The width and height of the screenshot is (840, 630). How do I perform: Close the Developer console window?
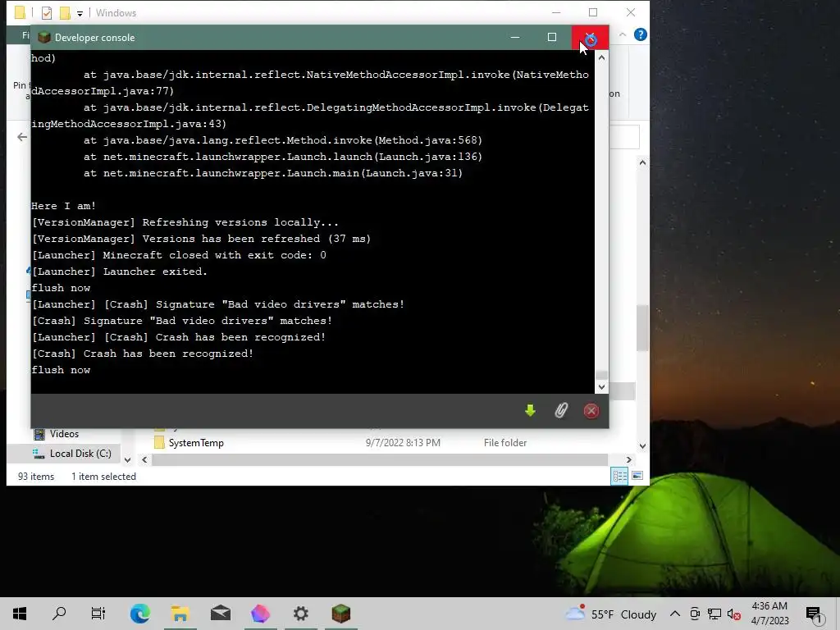click(x=590, y=38)
